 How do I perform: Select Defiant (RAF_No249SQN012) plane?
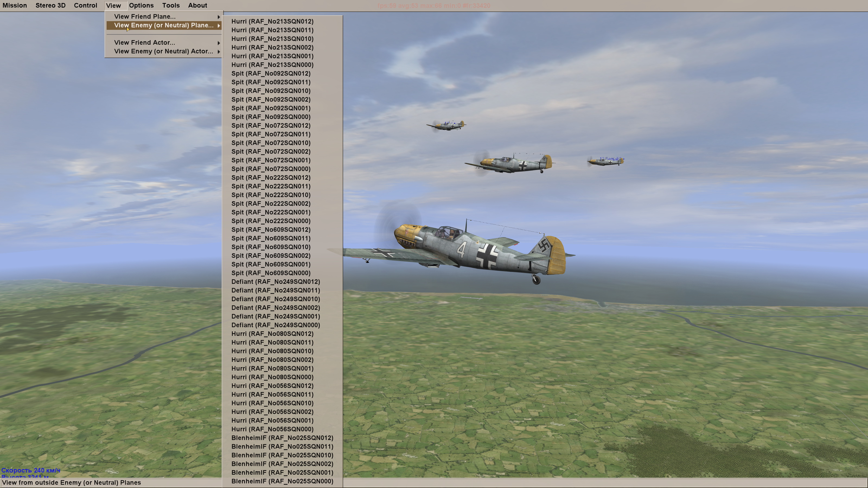click(x=276, y=282)
